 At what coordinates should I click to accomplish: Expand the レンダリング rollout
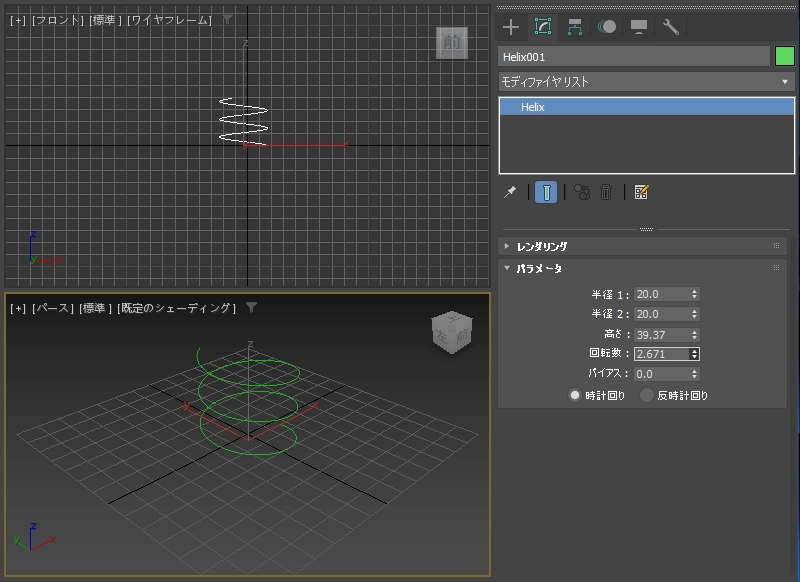(642, 246)
